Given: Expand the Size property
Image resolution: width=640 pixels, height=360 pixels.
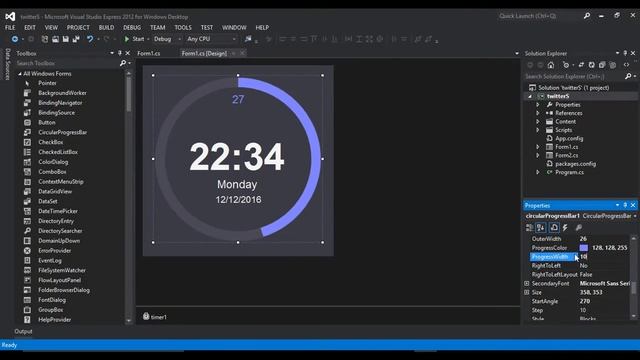Looking at the screenshot, I should (x=527, y=292).
